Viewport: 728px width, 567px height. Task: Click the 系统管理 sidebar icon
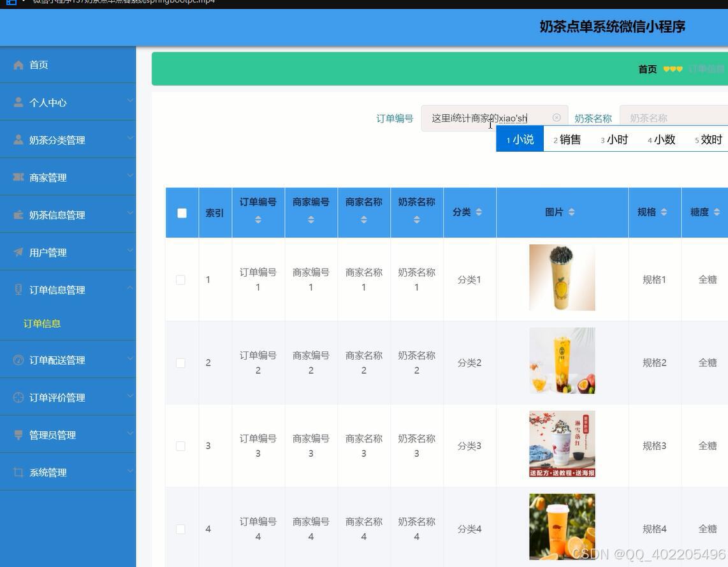coord(18,472)
